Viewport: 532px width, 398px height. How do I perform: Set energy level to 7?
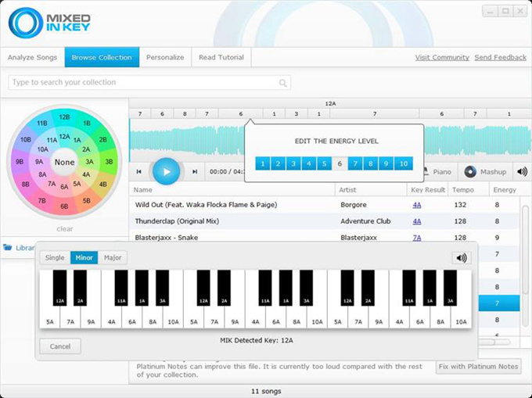pos(355,163)
